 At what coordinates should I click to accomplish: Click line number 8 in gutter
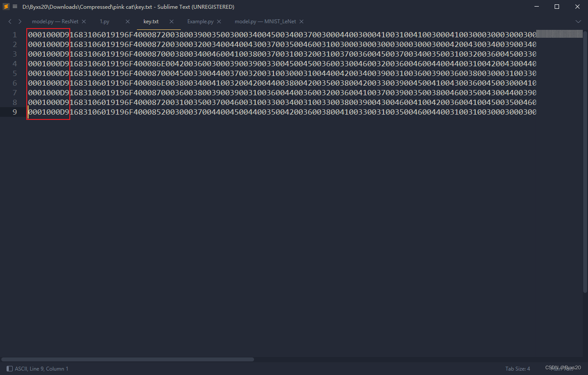click(14, 103)
